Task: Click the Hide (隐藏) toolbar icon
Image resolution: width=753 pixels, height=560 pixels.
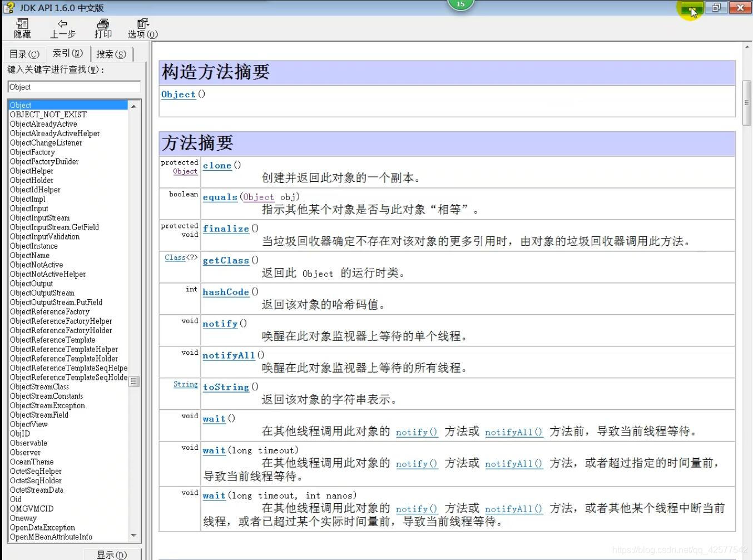Action: coord(22,28)
